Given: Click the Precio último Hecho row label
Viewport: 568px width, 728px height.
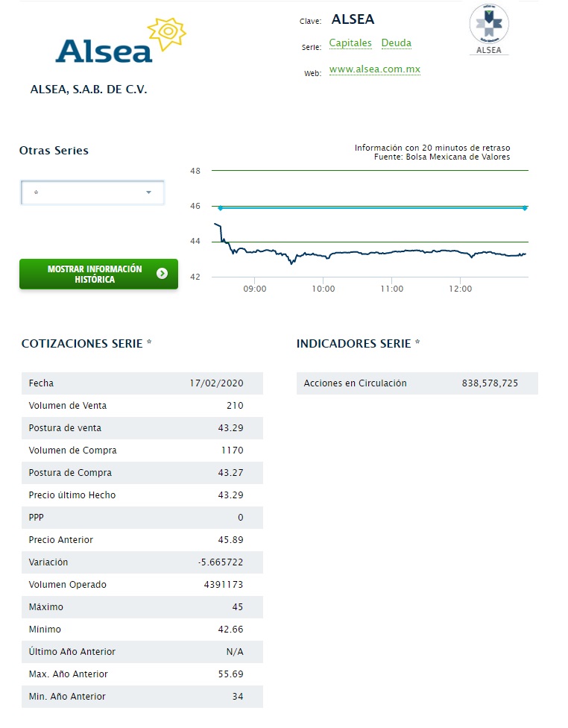Looking at the screenshot, I should [72, 495].
